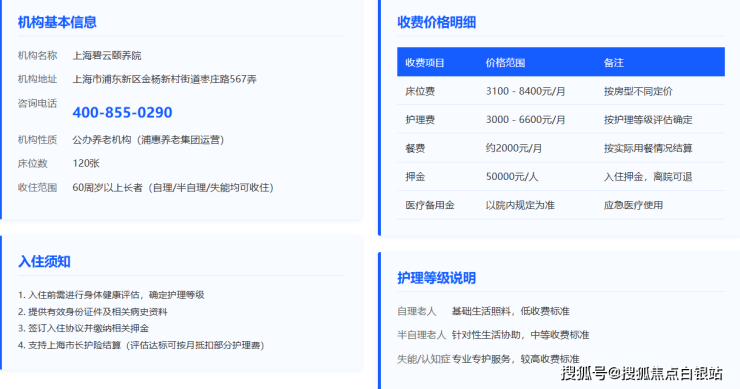Select the heading 机构基本信息

(57, 22)
